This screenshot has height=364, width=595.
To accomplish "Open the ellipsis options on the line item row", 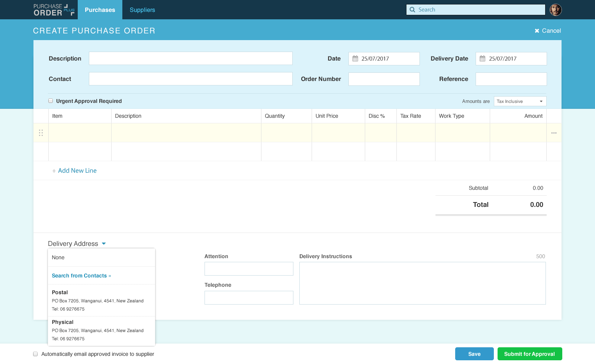I will tap(554, 132).
